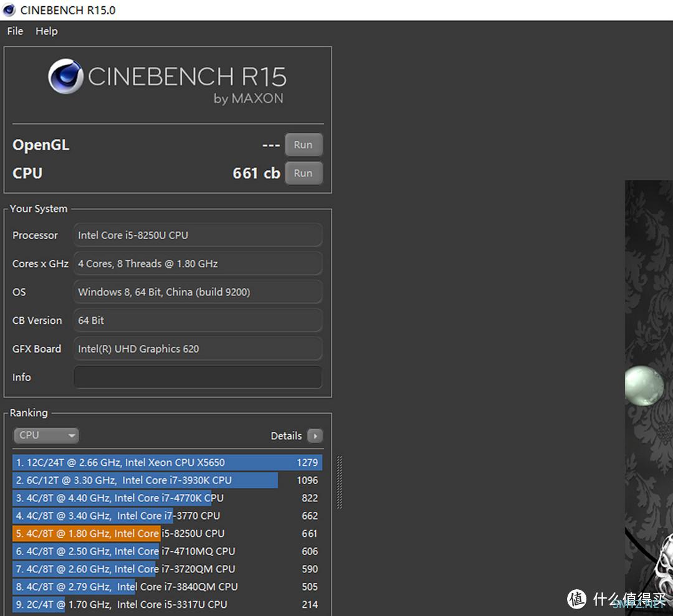The width and height of the screenshot is (673, 616).
Task: Select ranking row Intel Core i7-4710MQ
Action: tap(168, 551)
